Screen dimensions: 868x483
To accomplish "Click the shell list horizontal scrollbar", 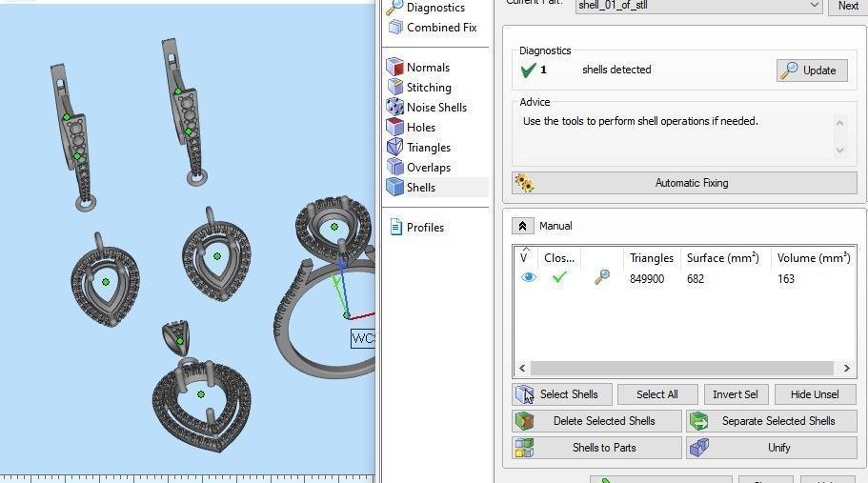I will (681, 368).
